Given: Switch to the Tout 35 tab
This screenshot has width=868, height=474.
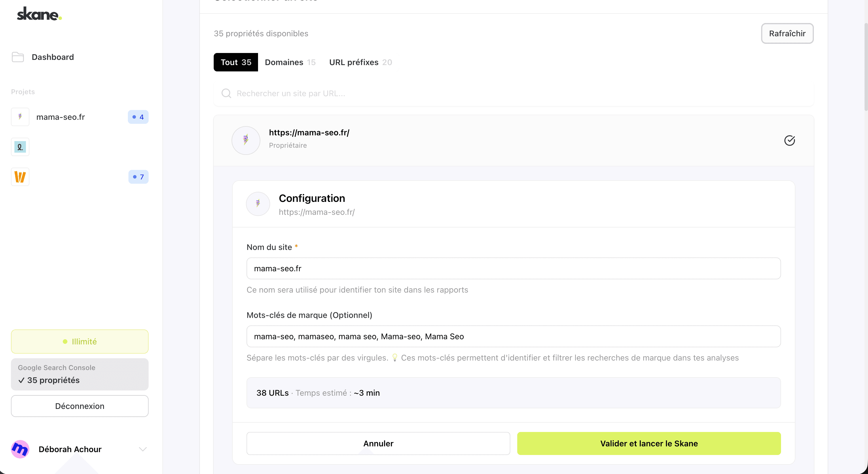Looking at the screenshot, I should click(x=236, y=62).
